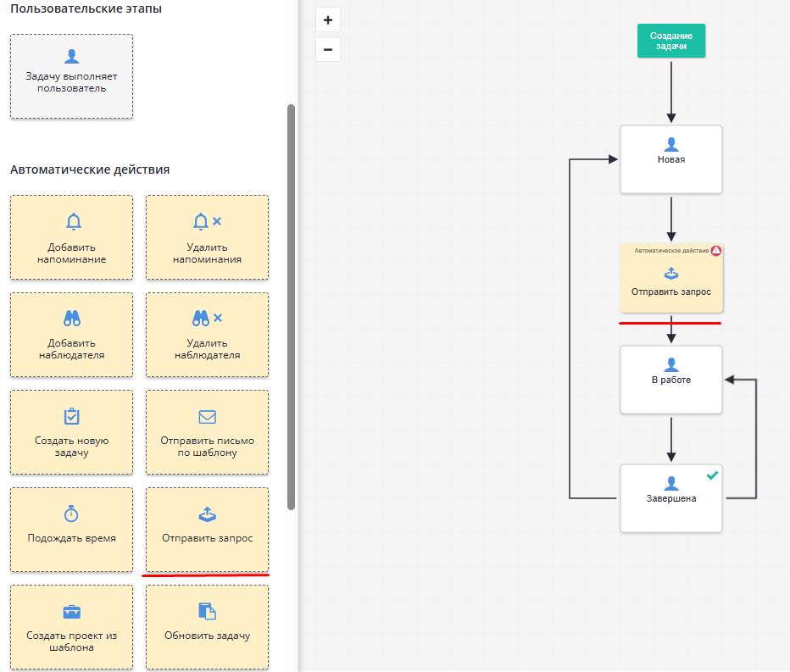Select the 'Задачу выполняет пользователь' user stage block
The image size is (790, 672).
[72, 76]
